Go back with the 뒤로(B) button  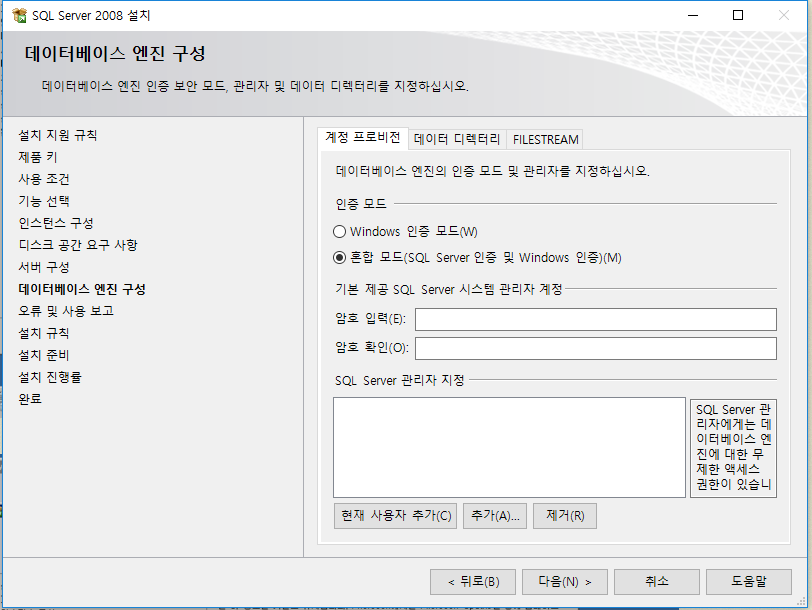tap(473, 582)
